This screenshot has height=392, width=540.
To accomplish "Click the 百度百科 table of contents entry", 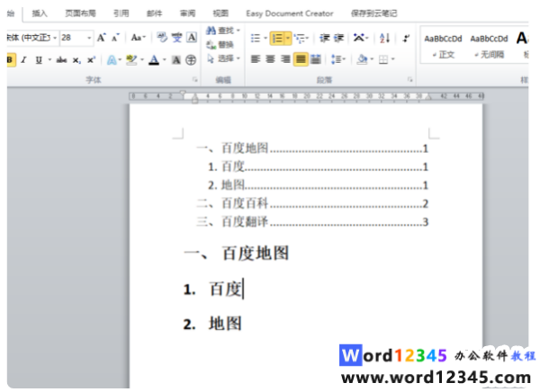I will (x=312, y=203).
